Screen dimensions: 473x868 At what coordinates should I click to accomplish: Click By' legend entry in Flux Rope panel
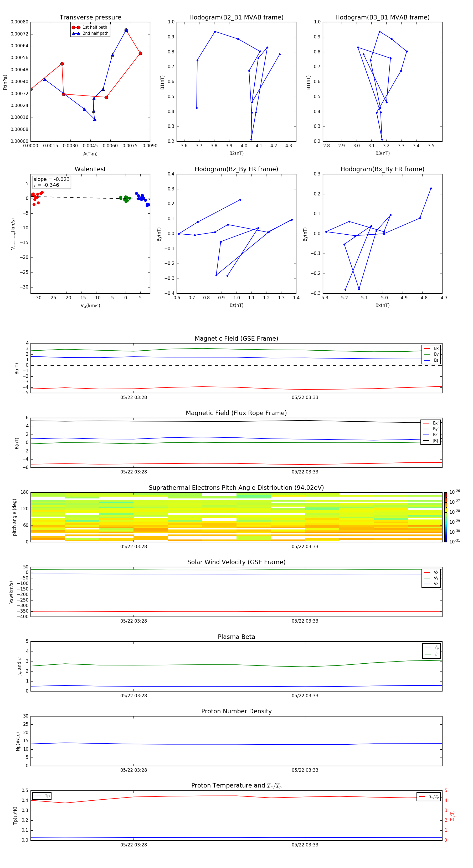coord(431,429)
